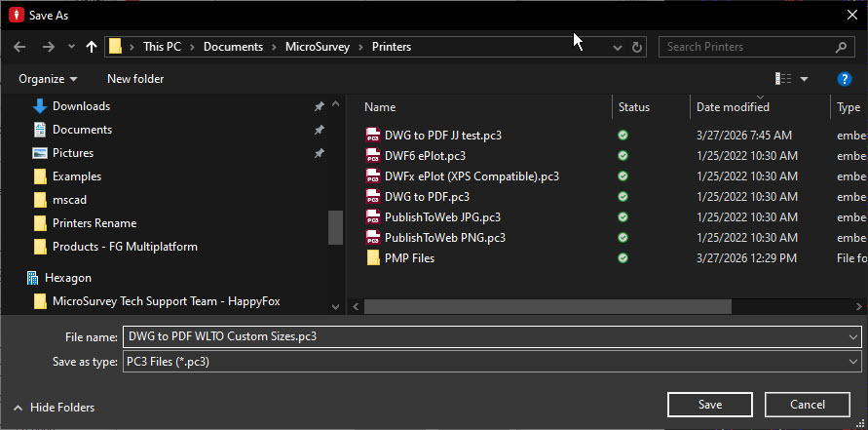Click the horizontal scrollbar in file list
The height and width of the screenshot is (430, 868).
pyautogui.click(x=546, y=306)
